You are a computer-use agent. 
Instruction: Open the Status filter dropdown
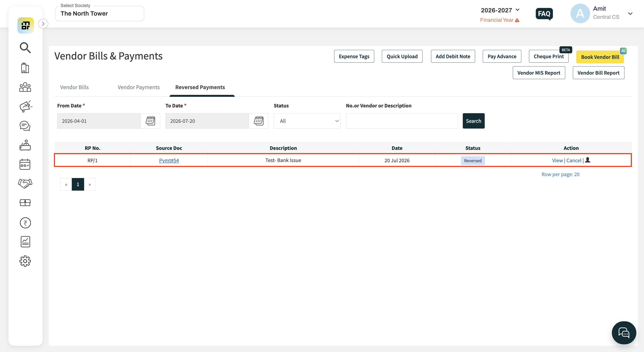(x=307, y=121)
